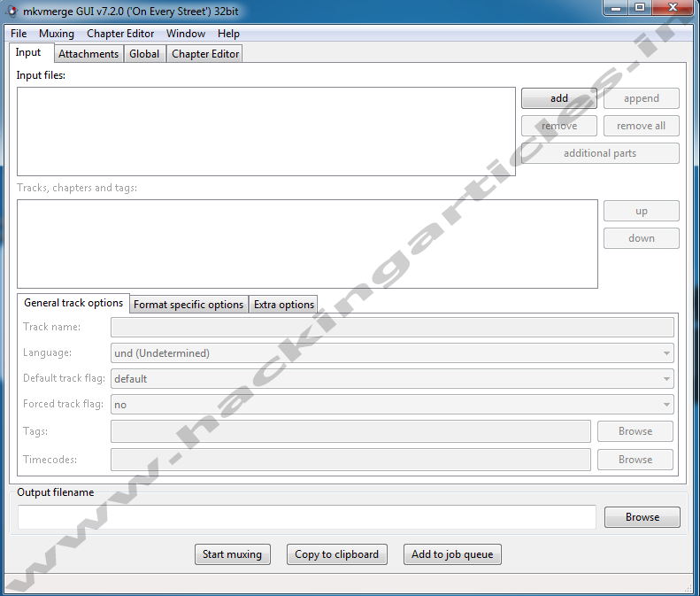Click the up button for tracks

pyautogui.click(x=641, y=211)
